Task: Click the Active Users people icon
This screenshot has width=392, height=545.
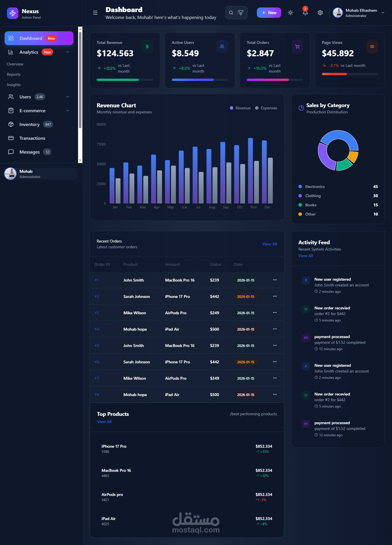Action: coord(222,46)
